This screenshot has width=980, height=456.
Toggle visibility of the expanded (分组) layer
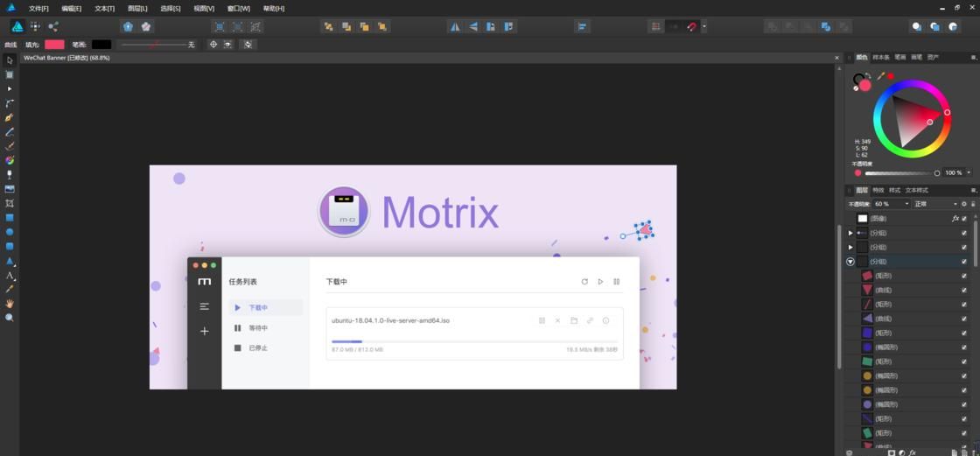tap(963, 262)
